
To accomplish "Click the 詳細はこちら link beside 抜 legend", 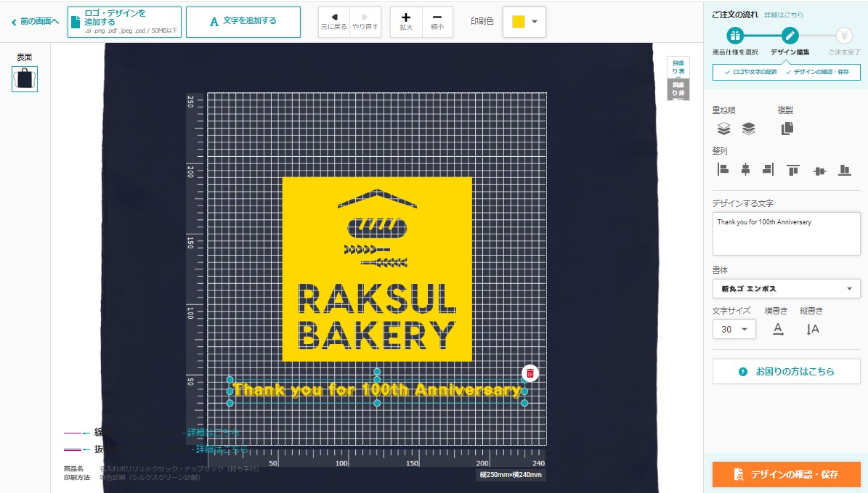I will tap(222, 449).
